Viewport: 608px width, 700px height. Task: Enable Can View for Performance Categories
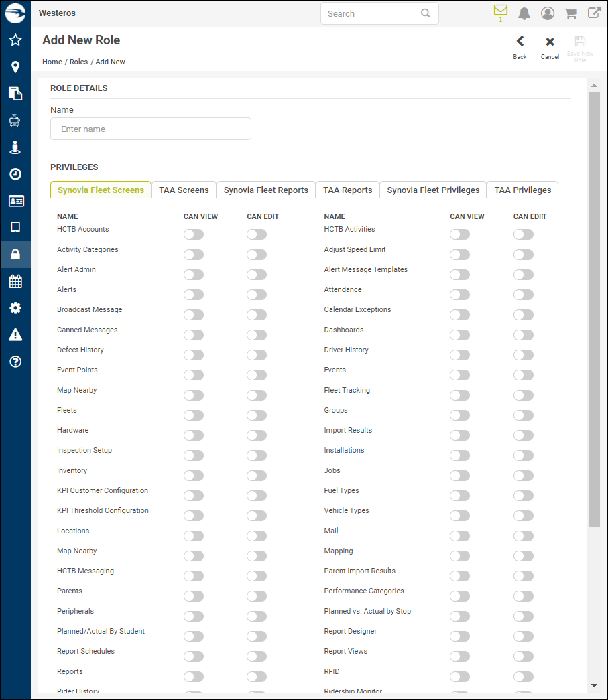coord(460,596)
